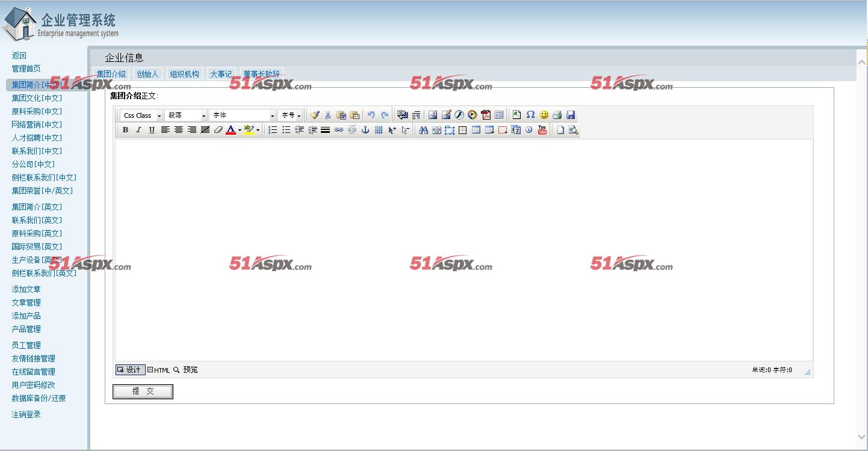The width and height of the screenshot is (868, 451).
Task: Align text to the right
Action: click(191, 130)
